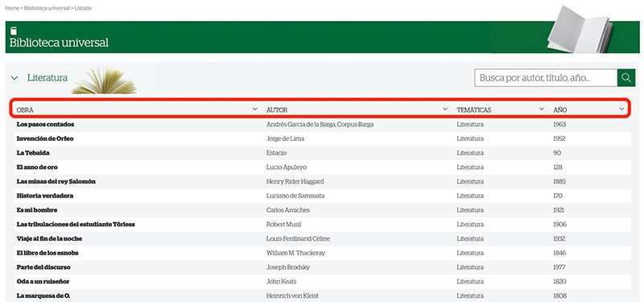Select author 'Joseph Brodsky'
The height and width of the screenshot is (302, 644).
coord(288,267)
